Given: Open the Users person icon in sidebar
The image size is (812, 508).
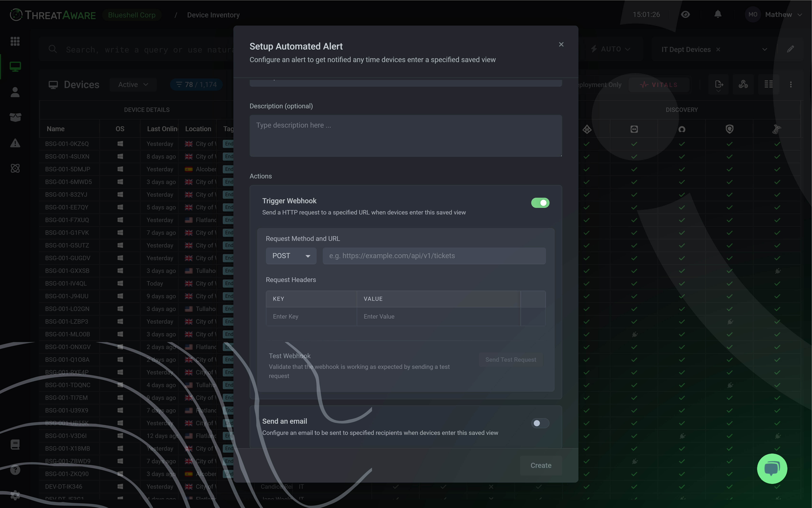Looking at the screenshot, I should [x=15, y=92].
